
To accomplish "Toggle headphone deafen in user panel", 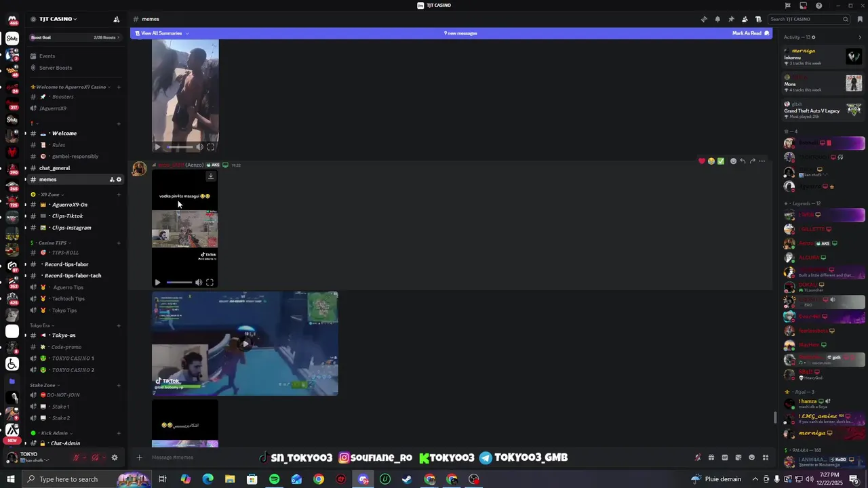I will (x=96, y=457).
